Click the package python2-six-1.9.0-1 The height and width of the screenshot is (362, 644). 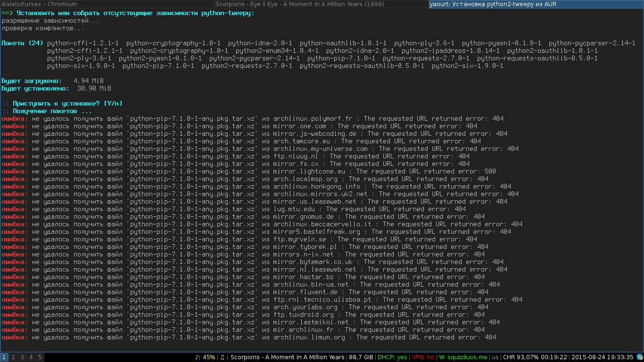[468, 66]
